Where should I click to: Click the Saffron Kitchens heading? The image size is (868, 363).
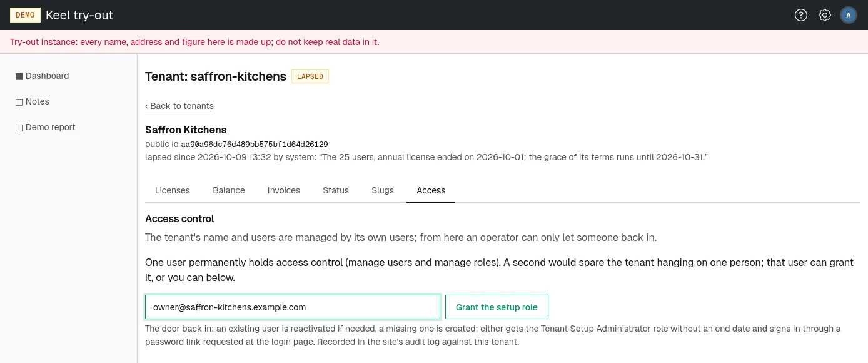(x=186, y=130)
